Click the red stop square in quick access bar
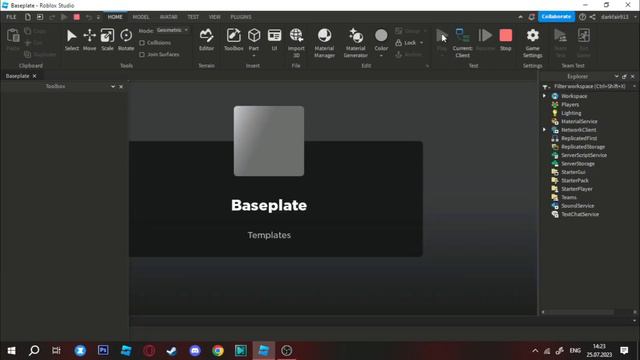The image size is (640, 360). tap(76, 17)
